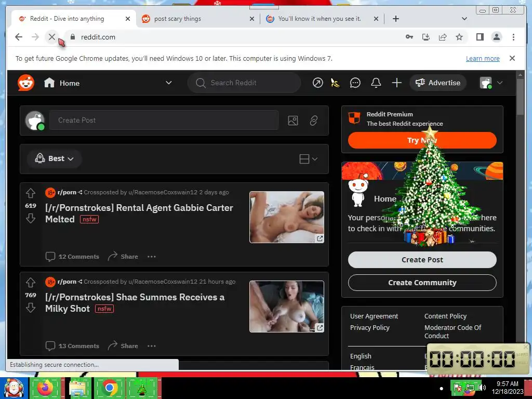
Task: Open the User Agreement link
Action: point(374,316)
